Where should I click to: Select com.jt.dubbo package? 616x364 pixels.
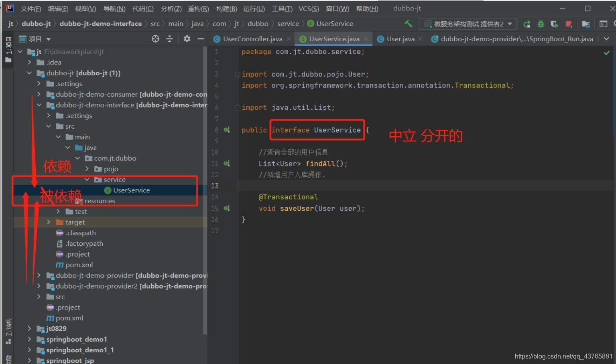coord(115,158)
